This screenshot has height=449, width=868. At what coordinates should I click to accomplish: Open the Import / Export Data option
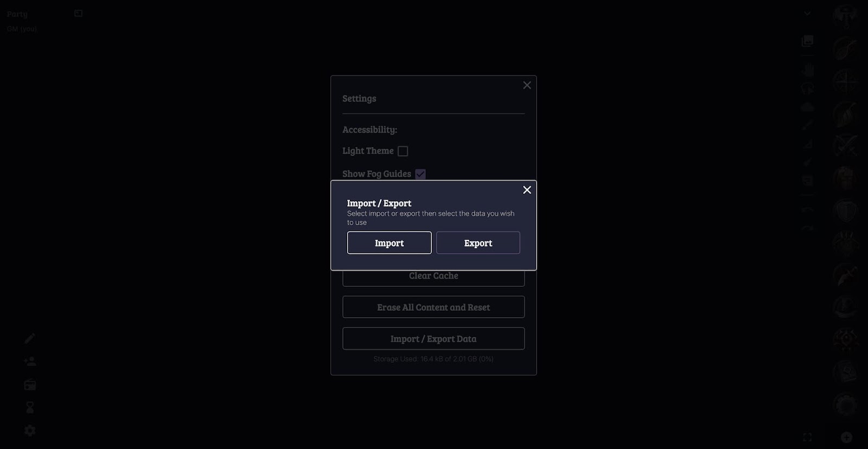[x=433, y=338]
